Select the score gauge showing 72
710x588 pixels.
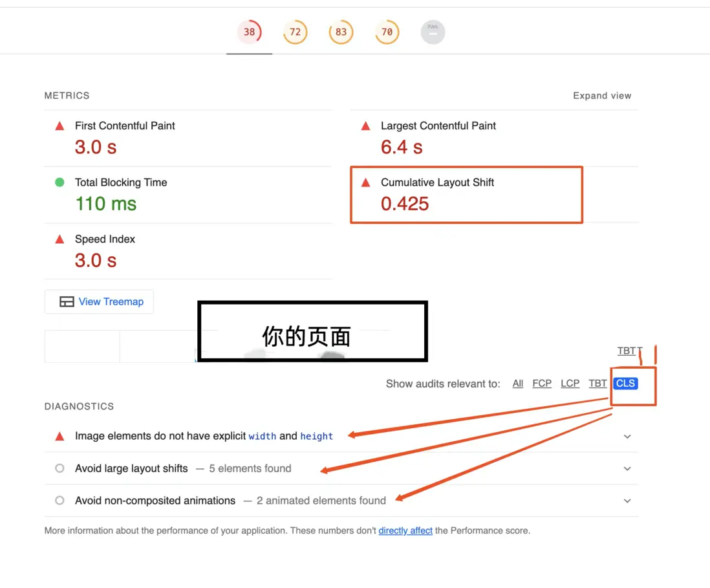[296, 32]
